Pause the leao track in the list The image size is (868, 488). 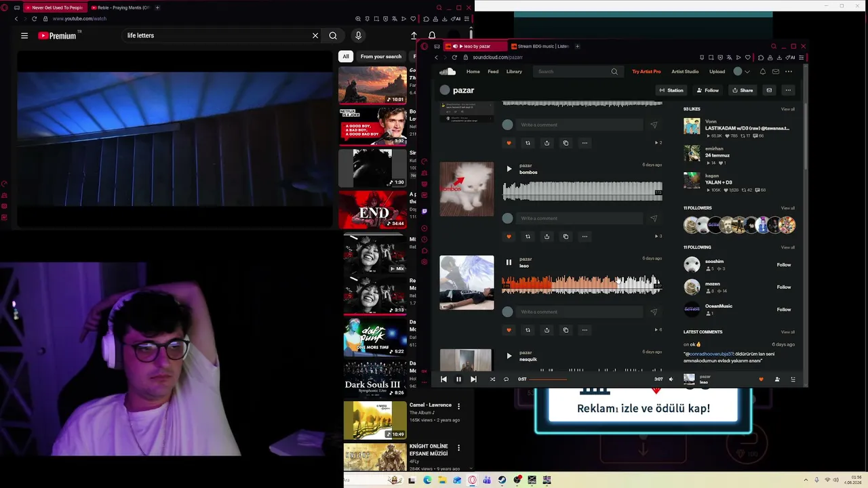coord(509,262)
